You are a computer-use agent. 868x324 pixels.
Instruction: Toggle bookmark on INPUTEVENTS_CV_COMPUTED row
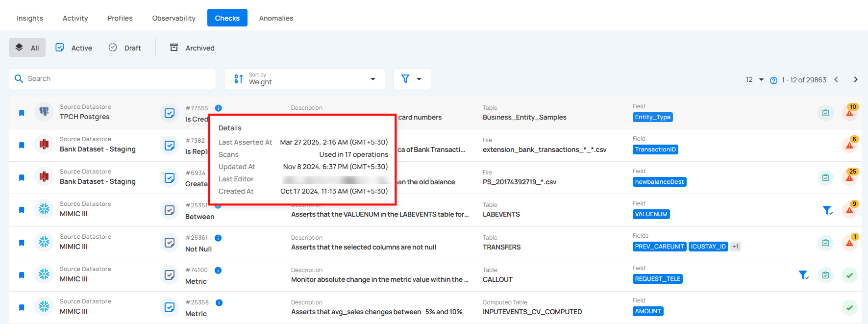click(x=22, y=307)
